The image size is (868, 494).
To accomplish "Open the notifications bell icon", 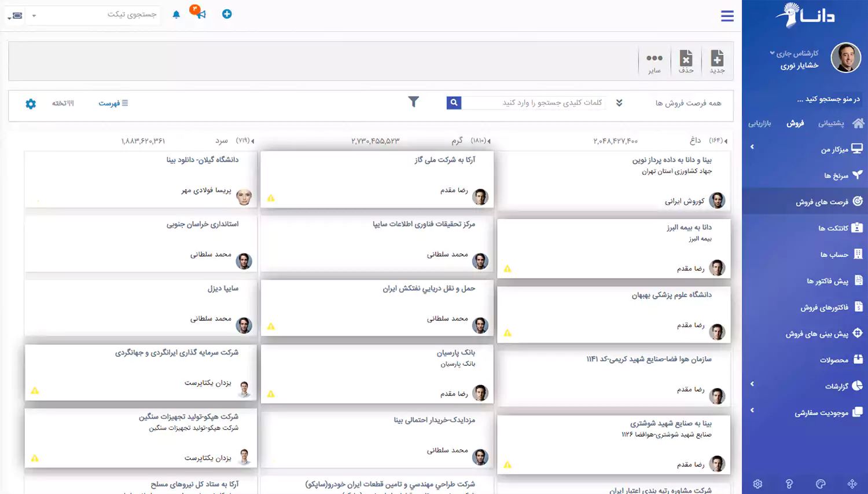I will point(176,14).
